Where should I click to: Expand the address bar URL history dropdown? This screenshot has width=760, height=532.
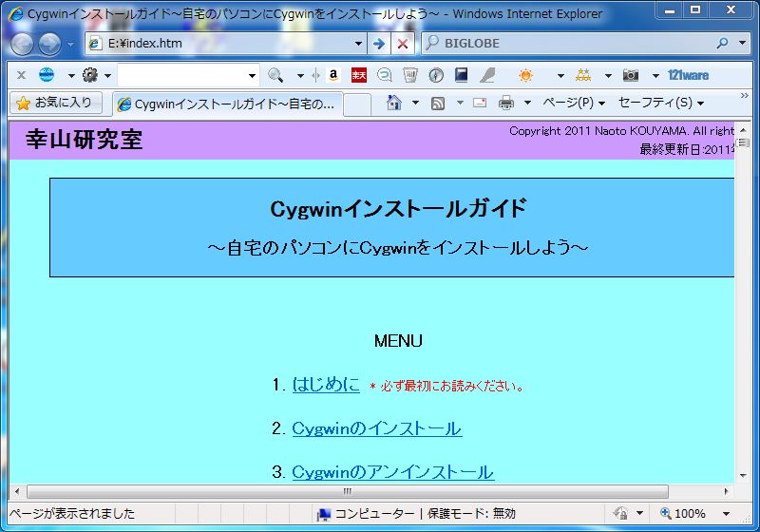coord(358,44)
